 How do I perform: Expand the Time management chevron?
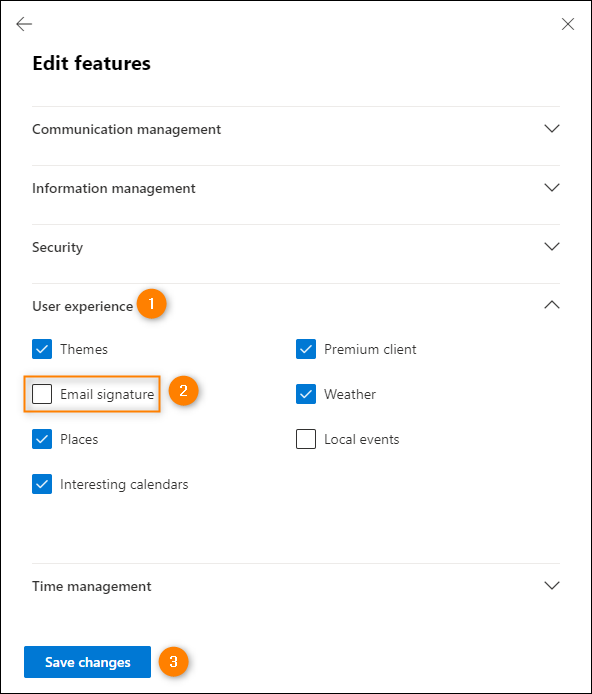point(552,586)
